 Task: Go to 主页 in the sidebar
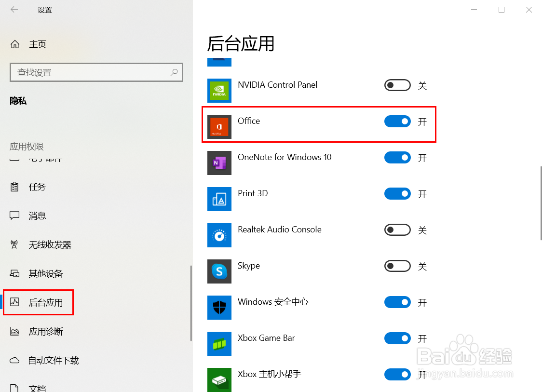pos(38,44)
